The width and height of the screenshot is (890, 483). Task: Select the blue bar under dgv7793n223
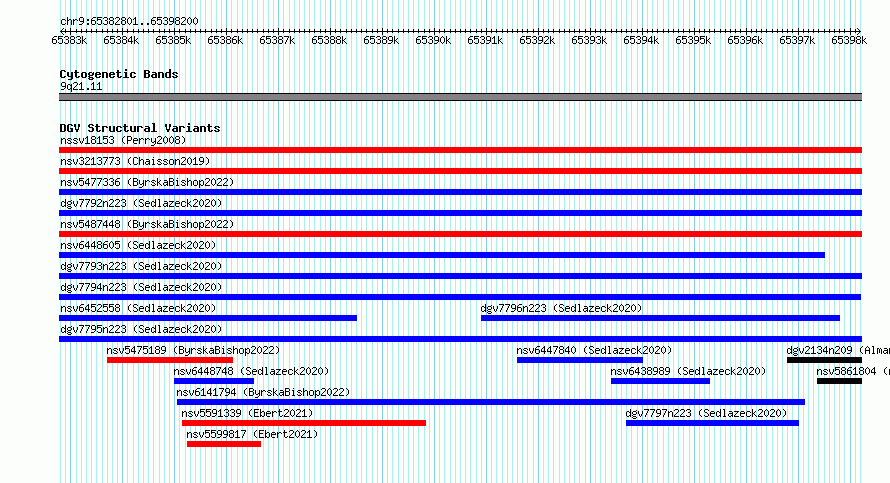click(x=460, y=276)
